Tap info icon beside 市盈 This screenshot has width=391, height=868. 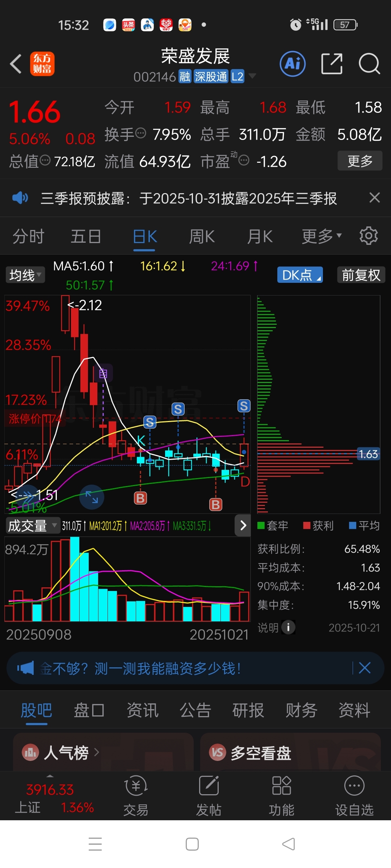point(244,160)
